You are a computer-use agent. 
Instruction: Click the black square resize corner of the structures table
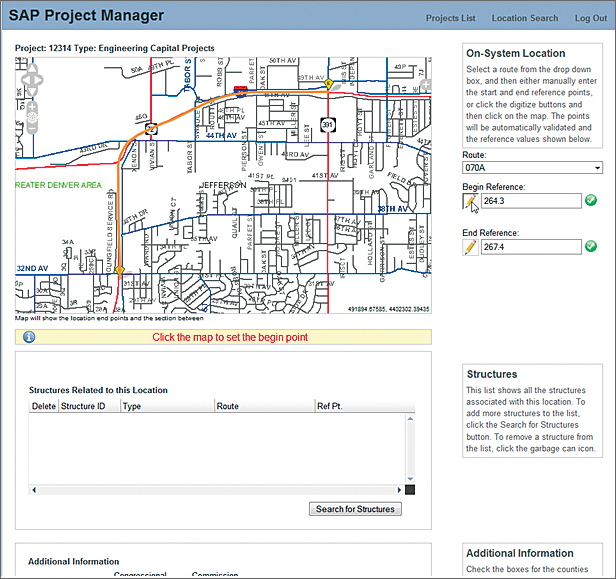[410, 490]
